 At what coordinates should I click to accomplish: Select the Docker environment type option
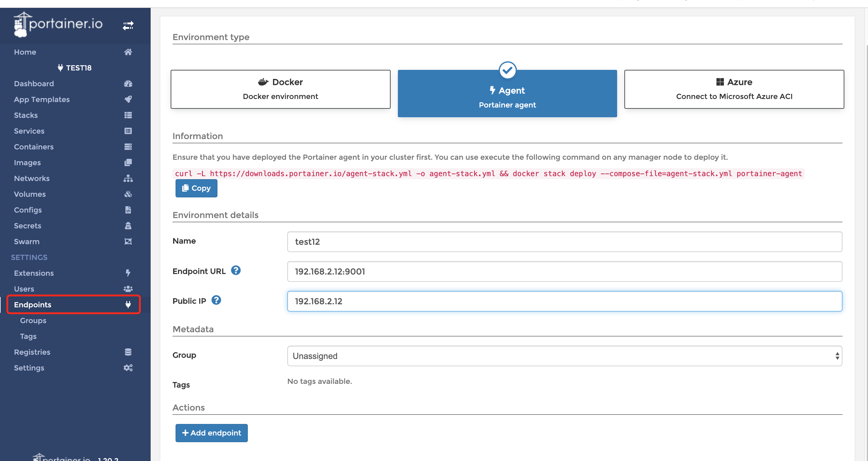coord(280,89)
